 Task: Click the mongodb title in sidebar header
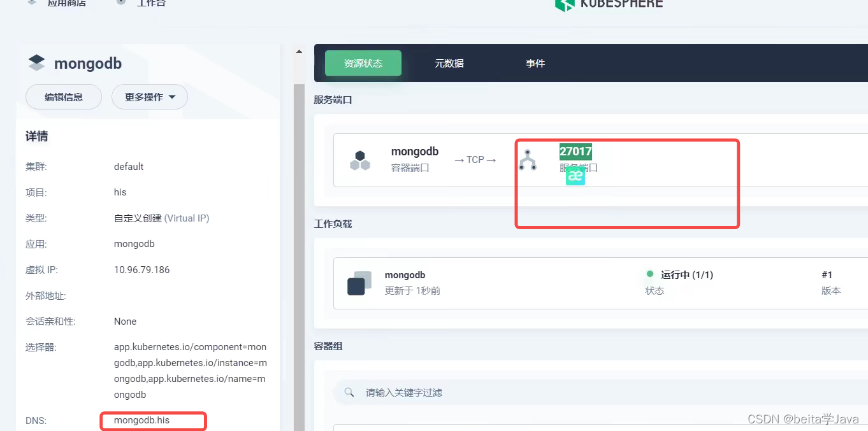pyautogui.click(x=88, y=64)
